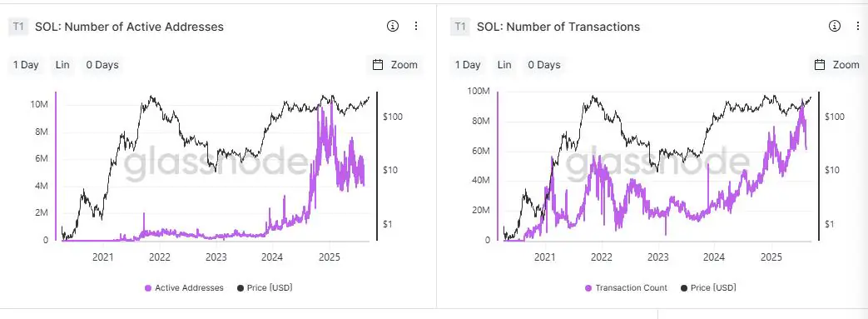
Task: Click calendar Zoom icon on Active Addresses chart
Action: click(378, 65)
